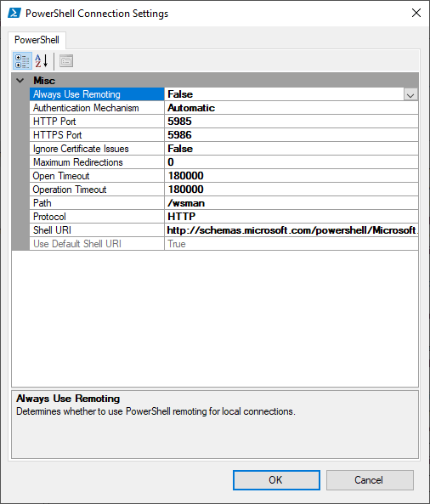
Task: Open the Always Use Remoting dropdown arrow
Action: pos(410,94)
